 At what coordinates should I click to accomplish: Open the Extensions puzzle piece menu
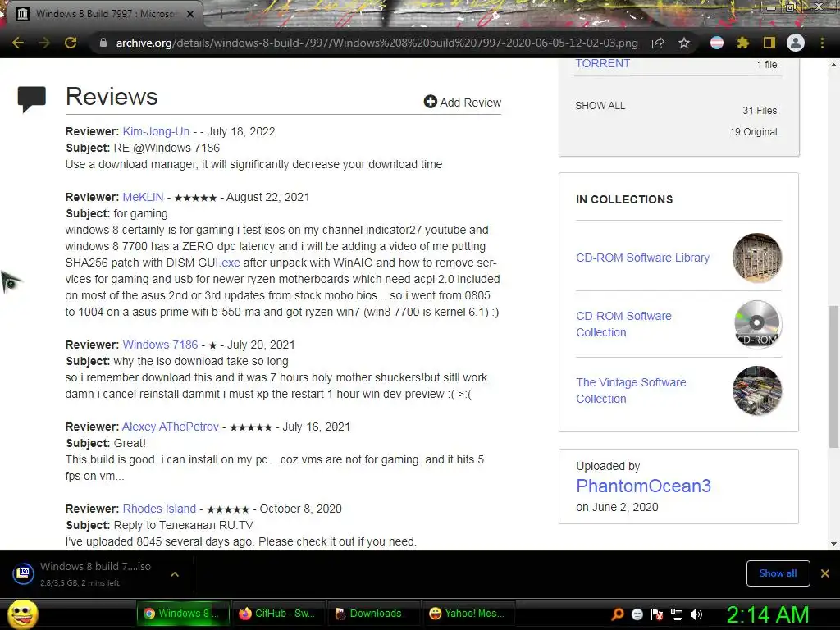742,43
